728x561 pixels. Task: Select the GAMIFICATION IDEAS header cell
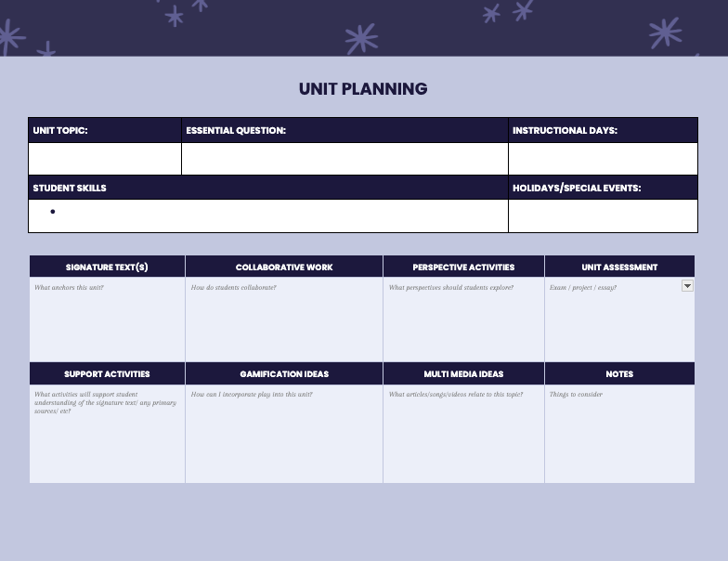point(284,373)
